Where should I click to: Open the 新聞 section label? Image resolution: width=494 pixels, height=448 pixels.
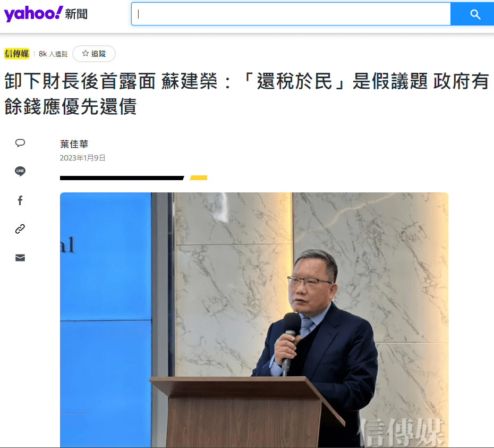tap(76, 14)
